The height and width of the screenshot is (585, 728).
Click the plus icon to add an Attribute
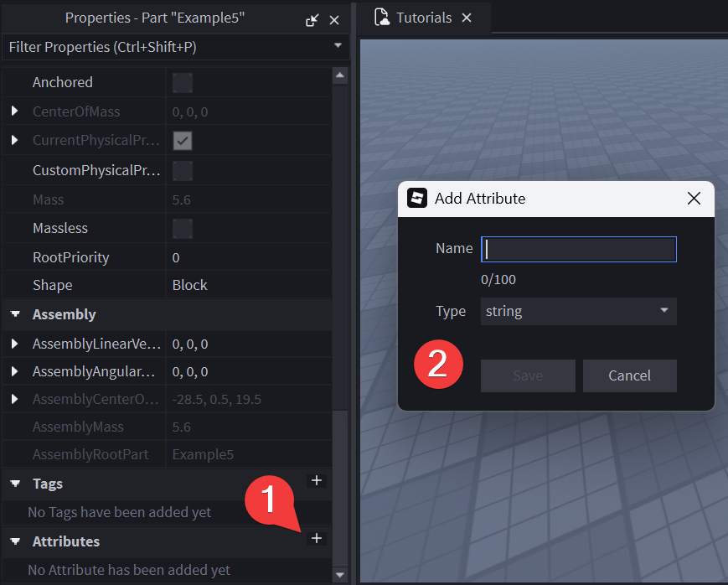(316, 538)
